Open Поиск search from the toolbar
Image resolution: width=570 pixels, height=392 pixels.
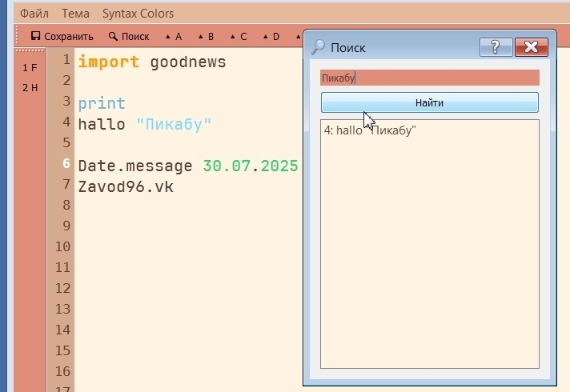129,36
